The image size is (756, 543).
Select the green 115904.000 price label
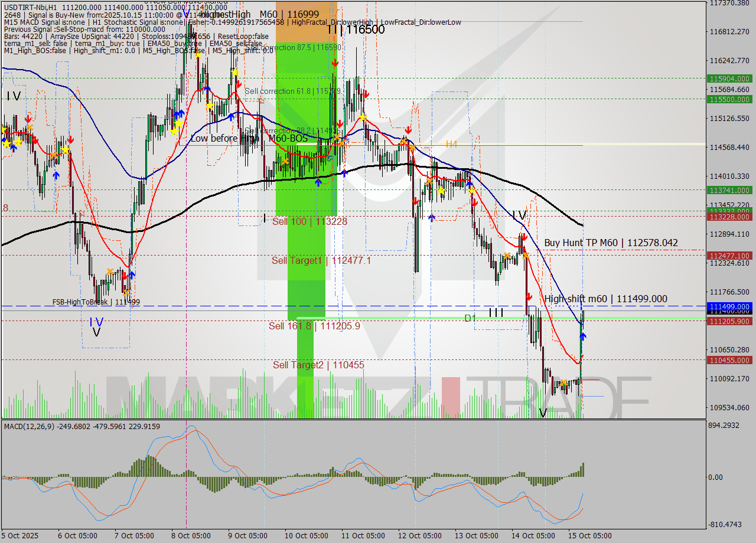[731, 78]
